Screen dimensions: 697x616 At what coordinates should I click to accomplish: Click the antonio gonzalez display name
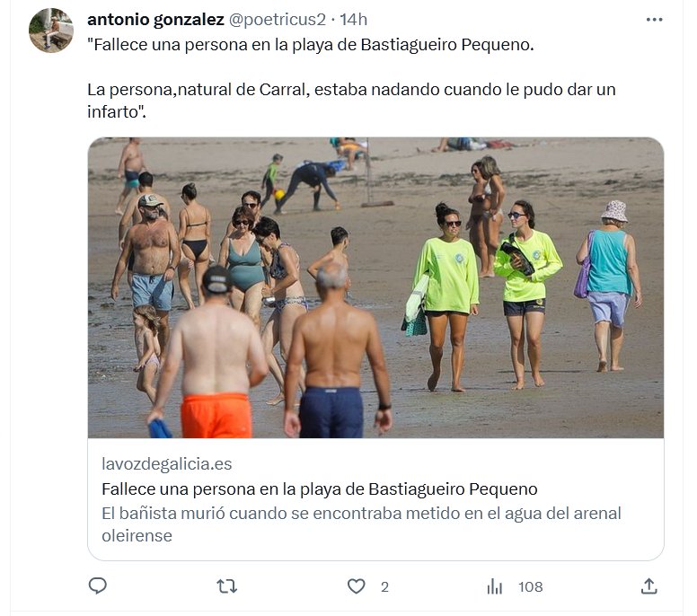(x=155, y=20)
